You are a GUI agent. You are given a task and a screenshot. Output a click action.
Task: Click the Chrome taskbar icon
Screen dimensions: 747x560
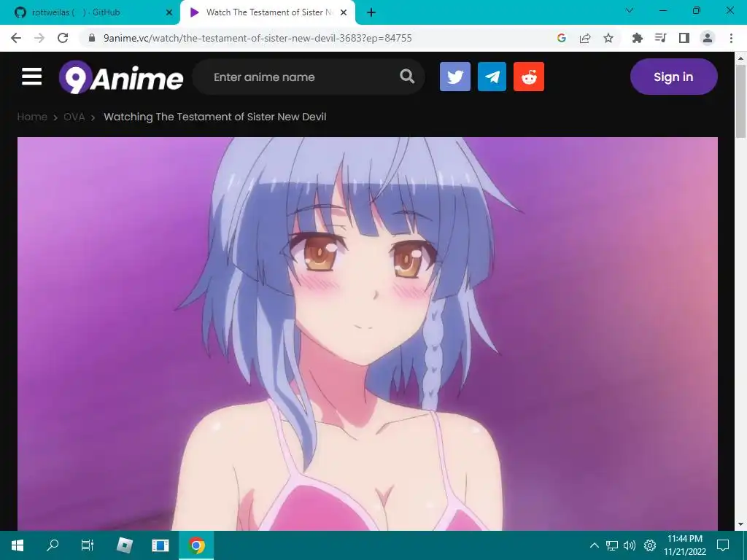click(196, 545)
